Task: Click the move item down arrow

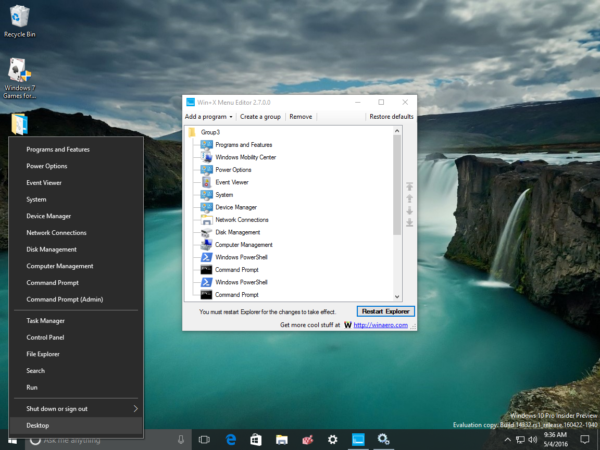Action: click(409, 210)
